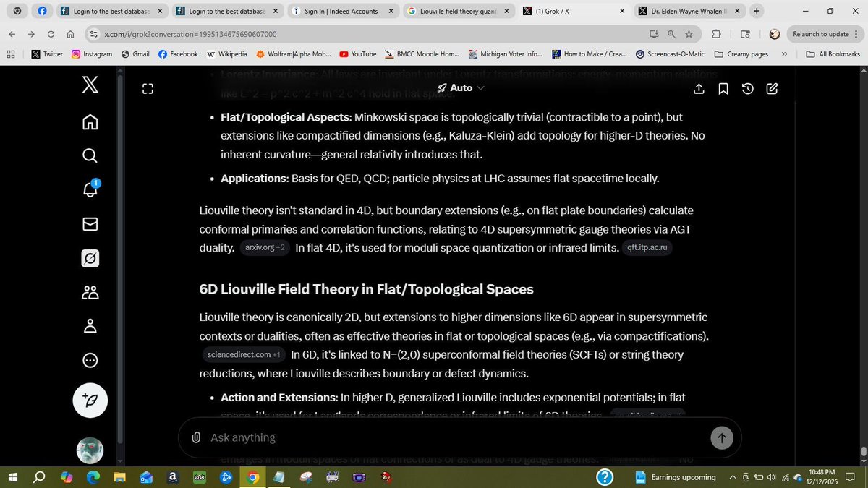This screenshot has height=488, width=868.
Task: Bookmark this Grok conversation
Action: 723,88
